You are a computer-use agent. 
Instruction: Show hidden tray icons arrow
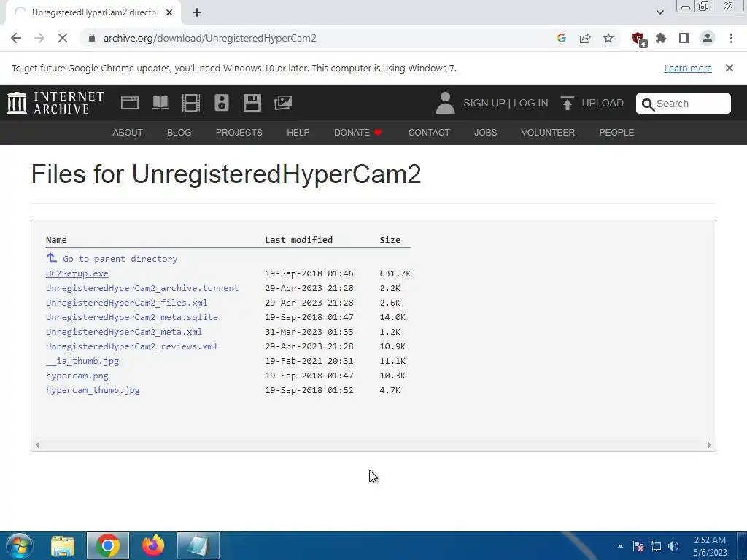pyautogui.click(x=620, y=546)
